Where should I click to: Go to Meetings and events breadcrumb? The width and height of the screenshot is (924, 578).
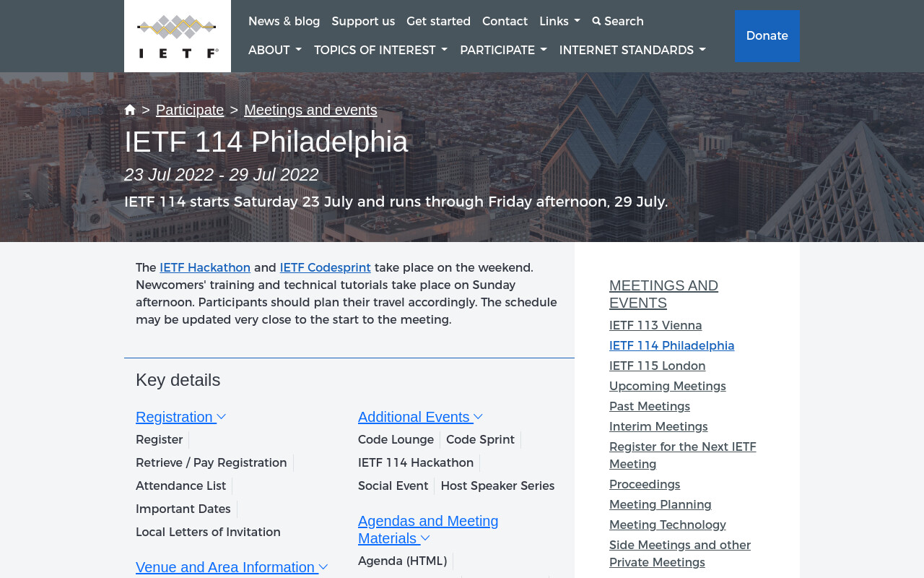pos(310,110)
